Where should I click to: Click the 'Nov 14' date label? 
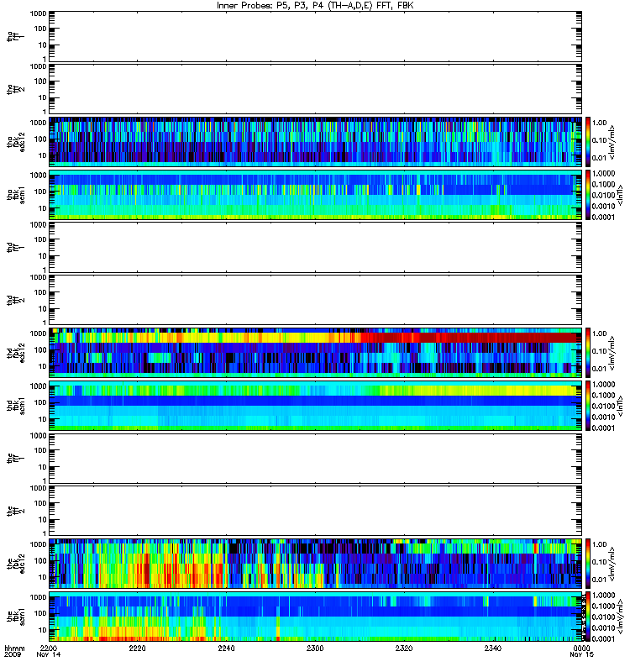pyautogui.click(x=49, y=654)
